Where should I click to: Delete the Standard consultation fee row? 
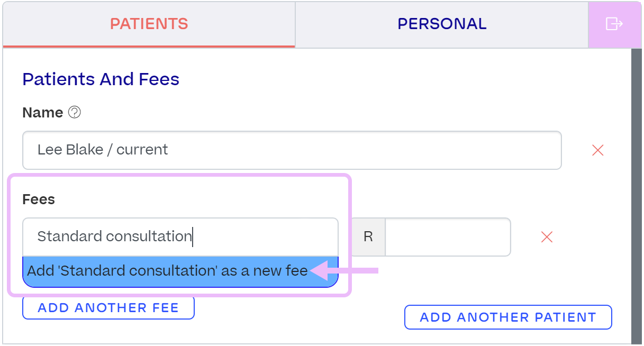point(547,237)
